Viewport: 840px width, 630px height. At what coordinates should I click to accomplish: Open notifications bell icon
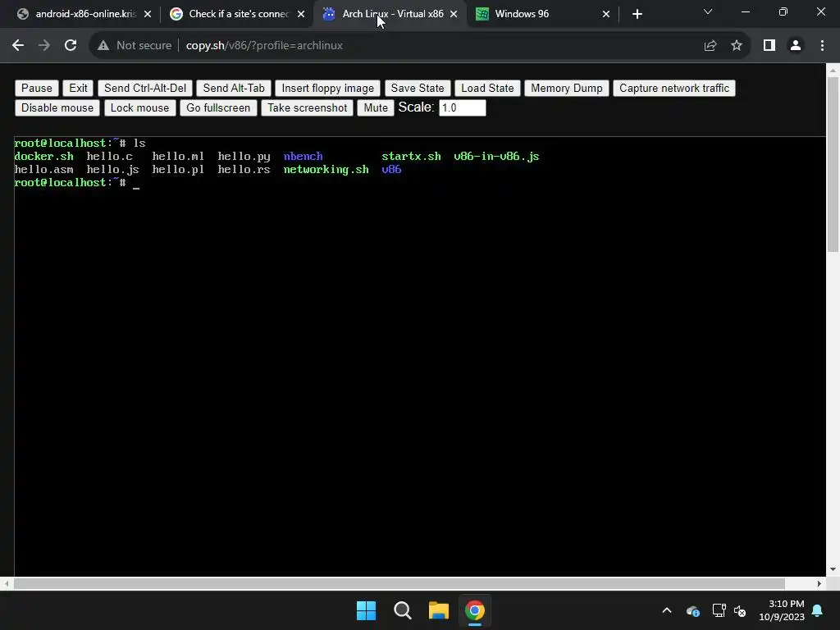tap(818, 610)
